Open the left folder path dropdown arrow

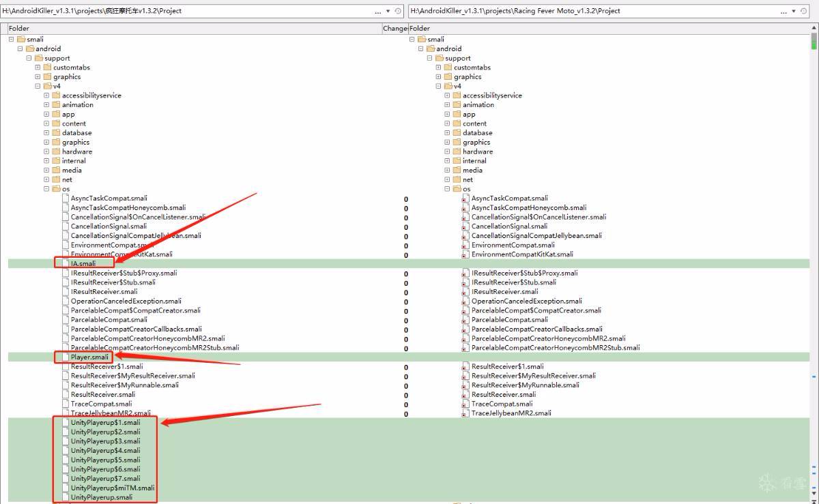[x=388, y=11]
